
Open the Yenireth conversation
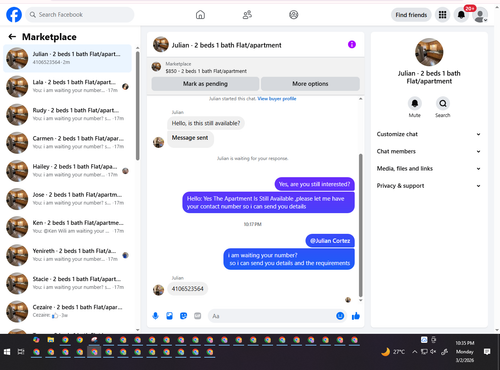[x=67, y=255]
